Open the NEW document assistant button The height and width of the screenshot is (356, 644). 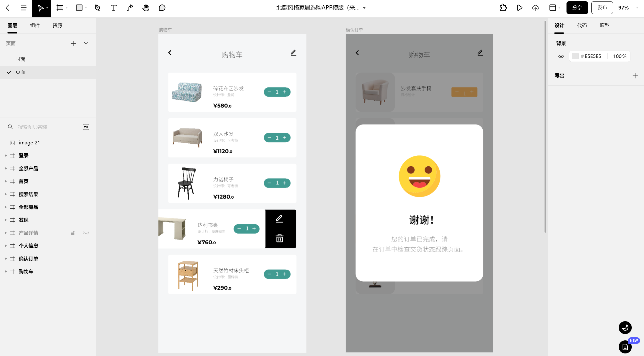(625, 347)
